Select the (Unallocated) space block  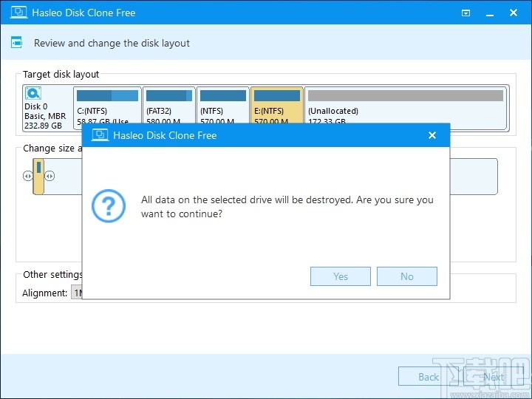pyautogui.click(x=406, y=108)
